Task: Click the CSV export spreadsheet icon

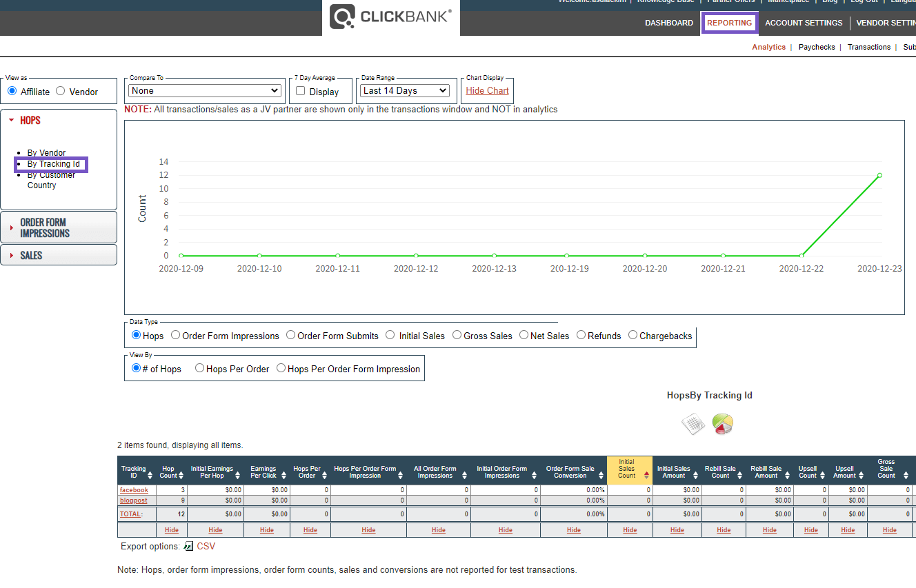Action: [188, 546]
